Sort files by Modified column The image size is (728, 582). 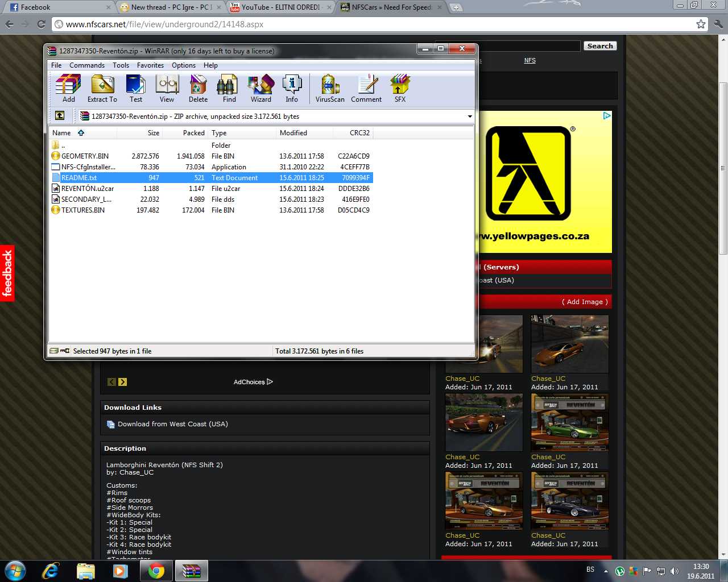pos(304,133)
